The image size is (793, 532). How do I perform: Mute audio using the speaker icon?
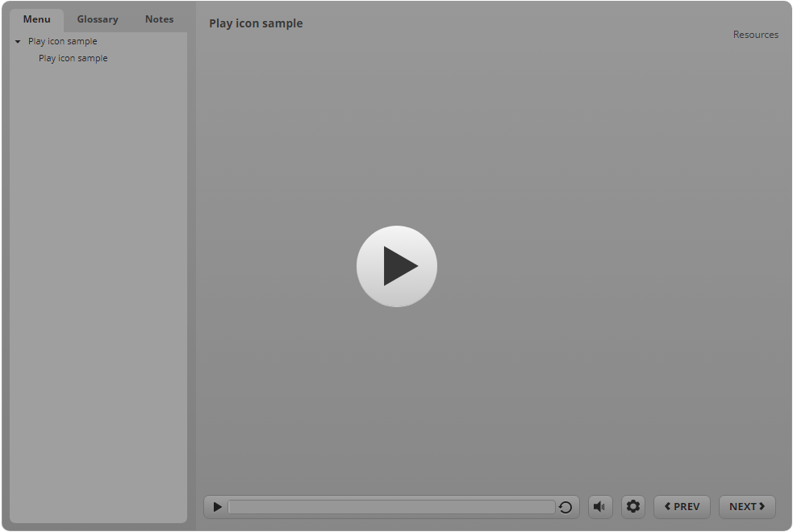coord(599,507)
